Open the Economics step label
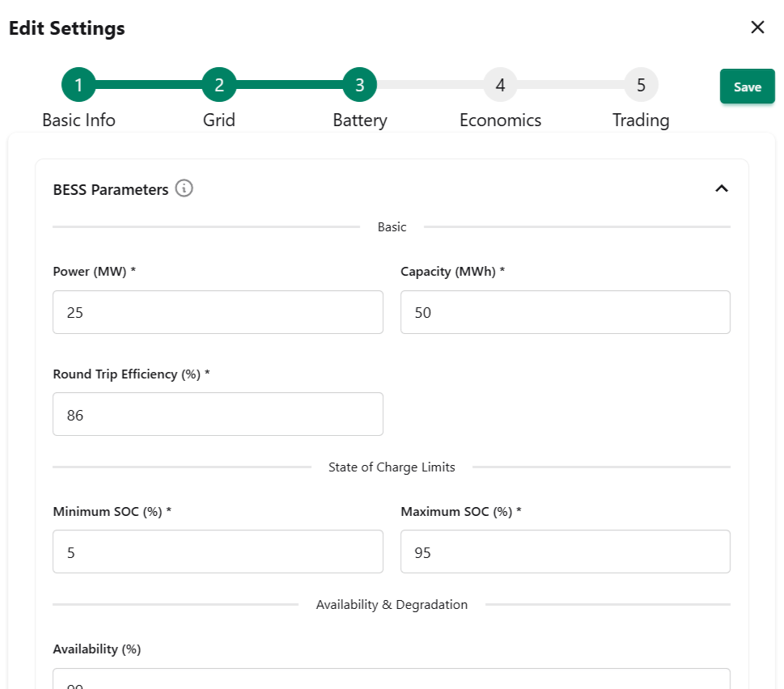Screen dimensions: 784x689 point(500,120)
